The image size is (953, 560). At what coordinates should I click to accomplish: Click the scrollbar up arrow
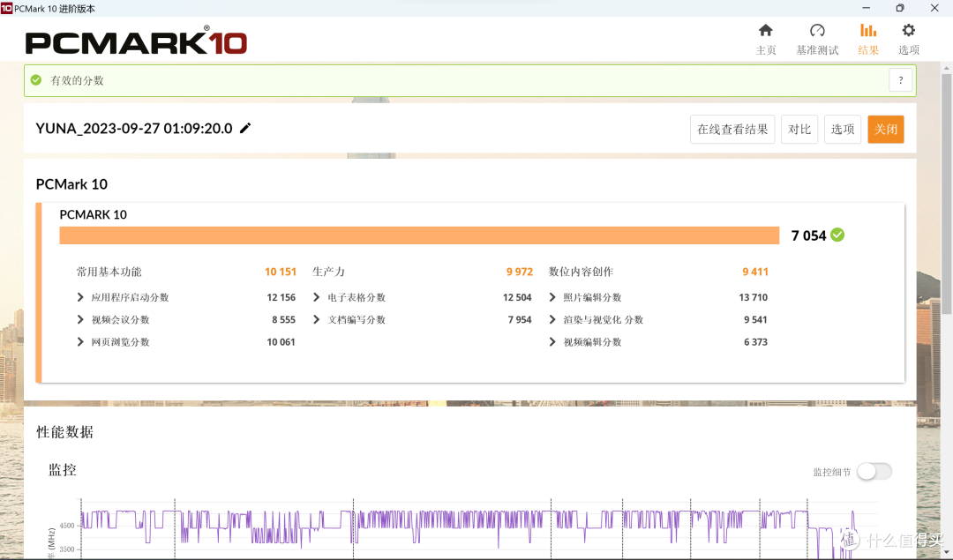(x=946, y=68)
